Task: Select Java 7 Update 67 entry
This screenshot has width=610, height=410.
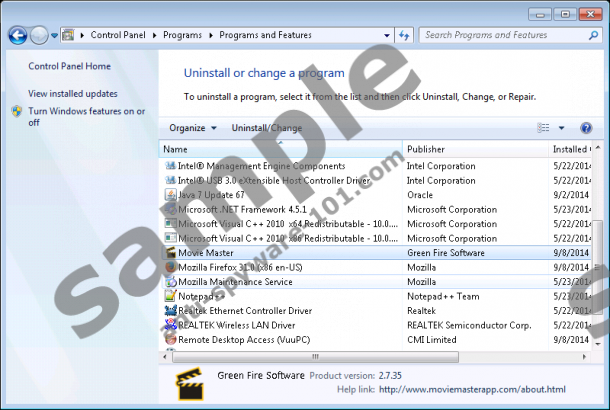Action: coord(210,195)
